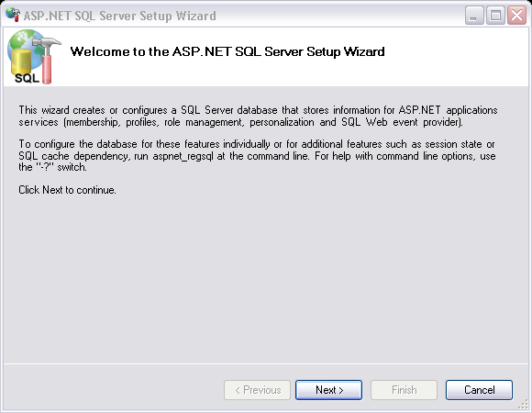The width and height of the screenshot is (532, 413).
Task: Click the paragraph starting 'This wizard creates or configures'
Action: click(258, 116)
